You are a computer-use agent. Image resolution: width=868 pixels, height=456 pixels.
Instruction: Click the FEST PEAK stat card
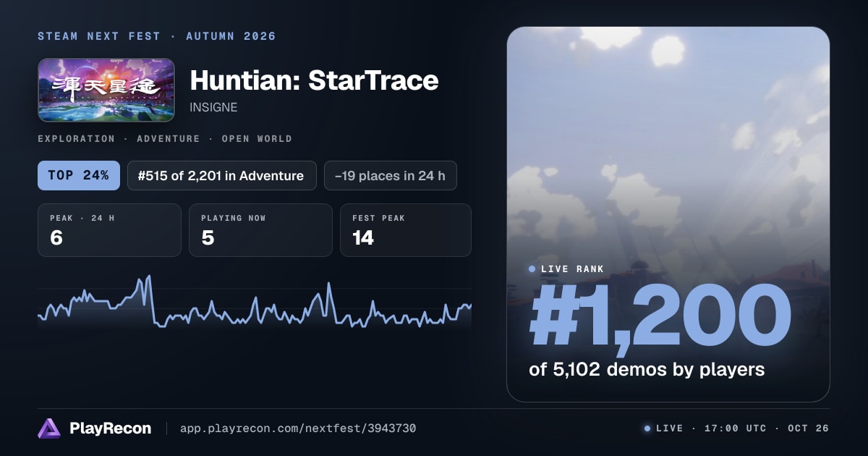click(405, 230)
